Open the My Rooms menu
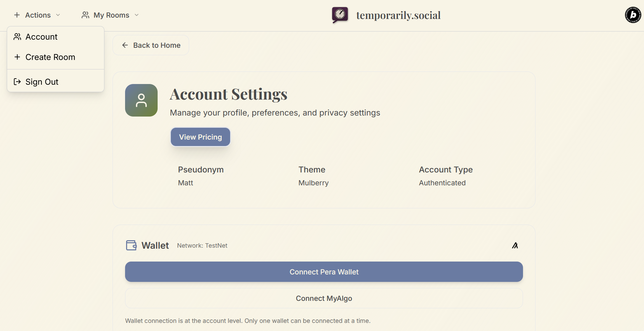This screenshot has width=644, height=331. [x=111, y=15]
